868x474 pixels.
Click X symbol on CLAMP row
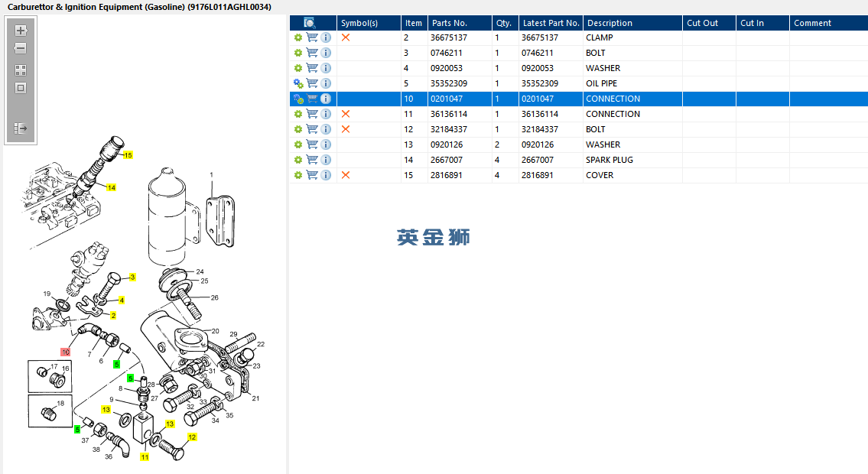[346, 37]
